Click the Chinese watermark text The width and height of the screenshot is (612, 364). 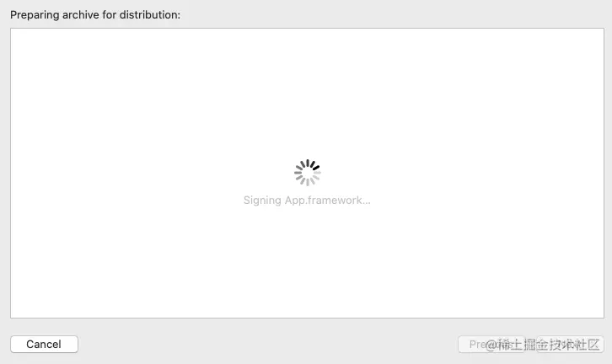[542, 345]
